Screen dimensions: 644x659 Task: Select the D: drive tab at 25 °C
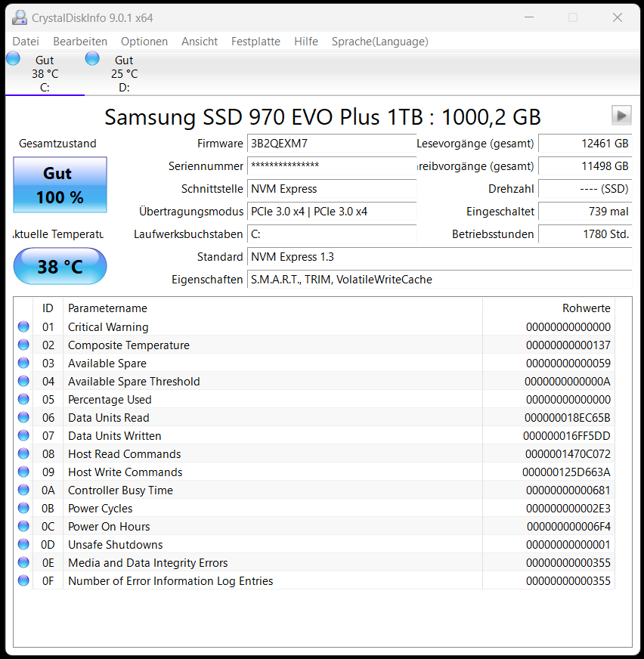click(124, 73)
